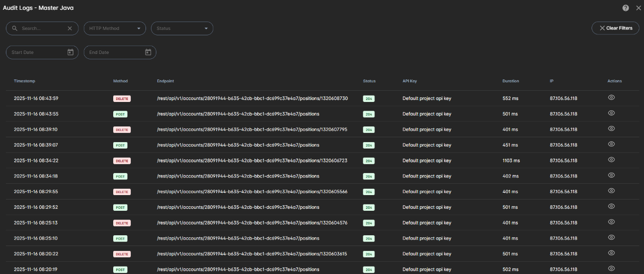Click 204 status badge in 08:39:10 row

tap(369, 129)
